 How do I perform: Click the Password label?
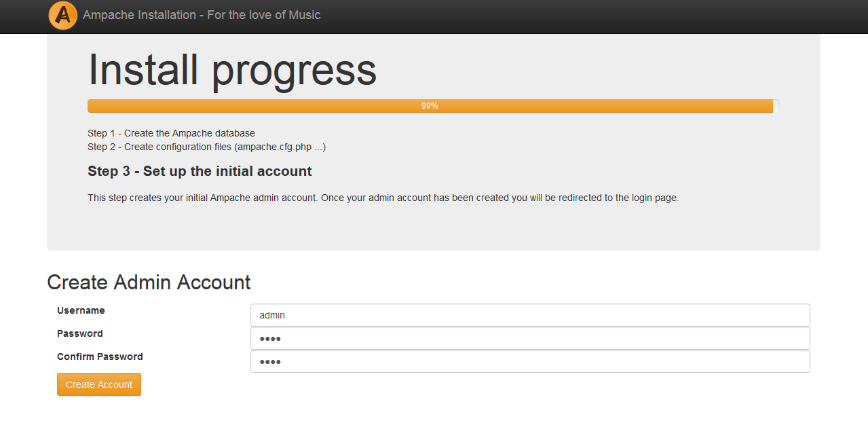[x=80, y=333]
